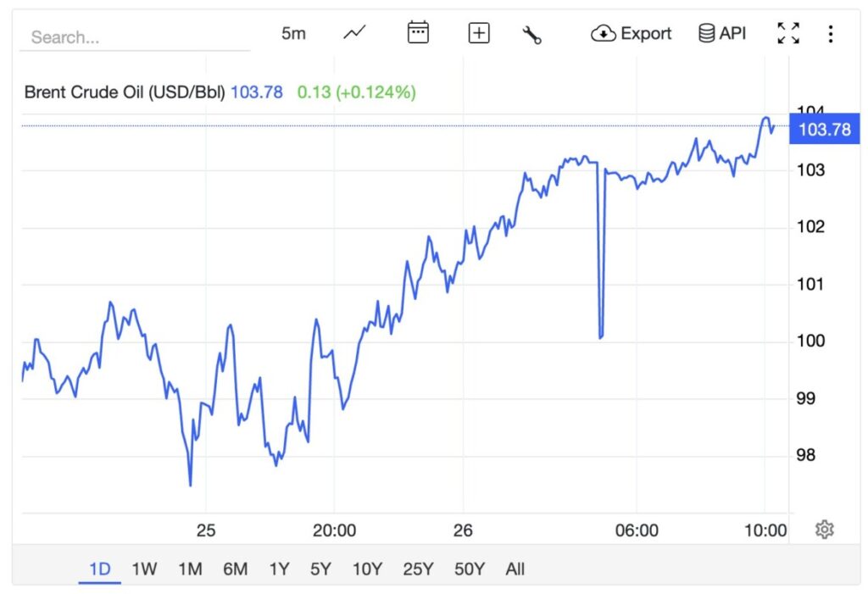Enter fullscreen with the expand icon
The image size is (868, 594).
(787, 32)
